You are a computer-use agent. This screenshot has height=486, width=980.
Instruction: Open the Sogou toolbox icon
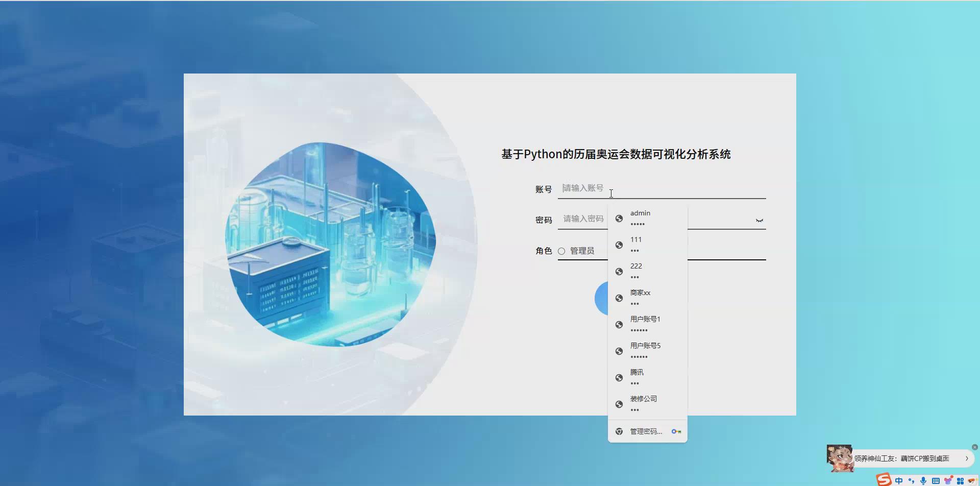961,480
